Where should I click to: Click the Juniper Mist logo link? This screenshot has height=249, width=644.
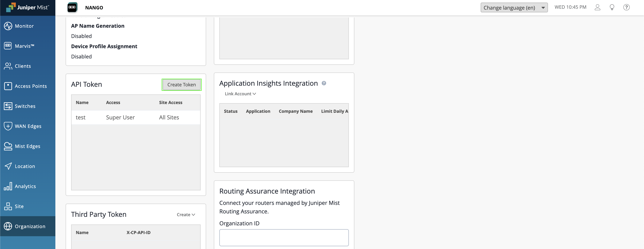[27, 7]
